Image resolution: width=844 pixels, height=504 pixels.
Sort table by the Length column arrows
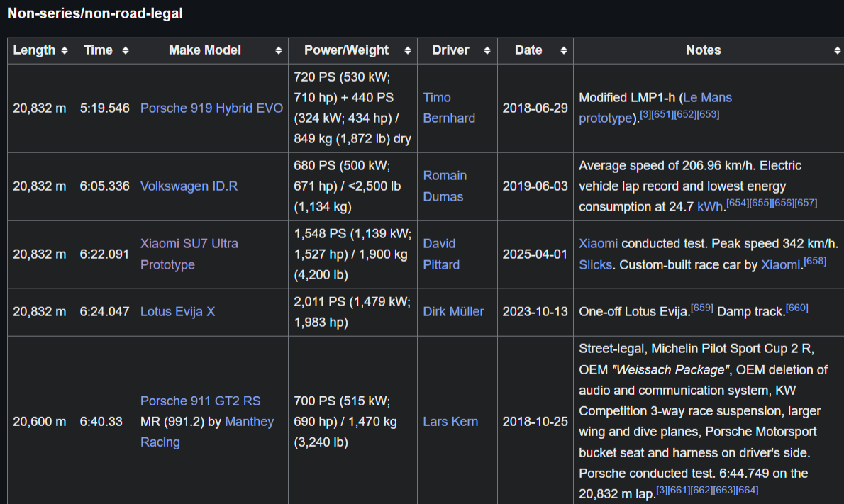click(64, 50)
